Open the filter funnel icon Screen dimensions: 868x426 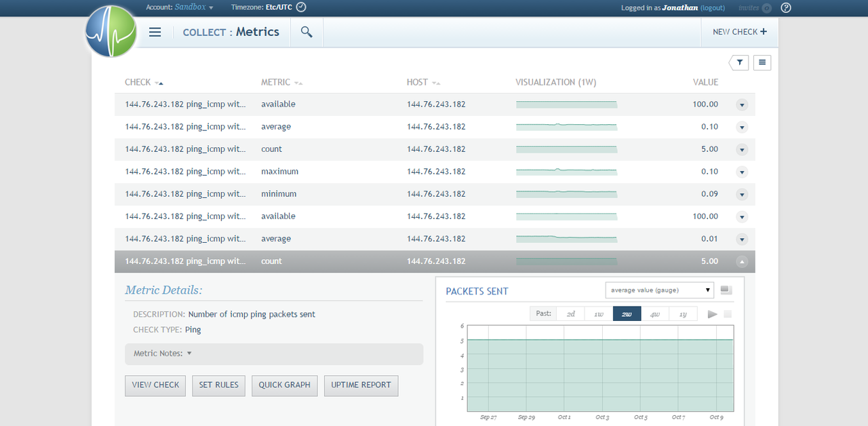coord(739,62)
